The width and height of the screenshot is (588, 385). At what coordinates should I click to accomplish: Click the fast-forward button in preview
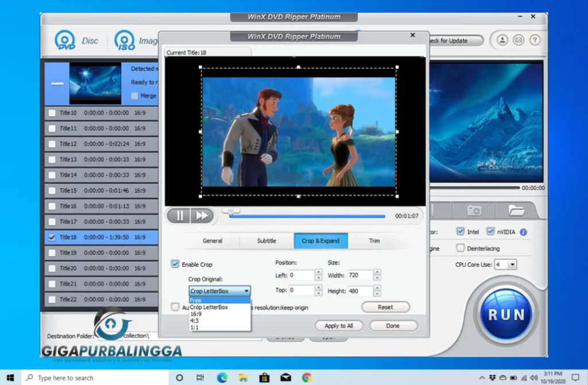[x=202, y=215]
